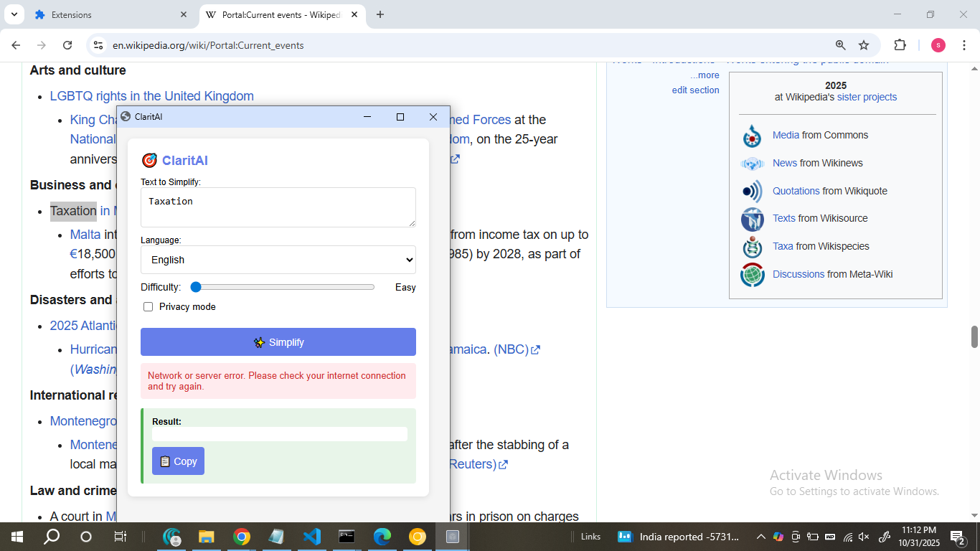Open File Explorer from the taskbar

(x=207, y=537)
